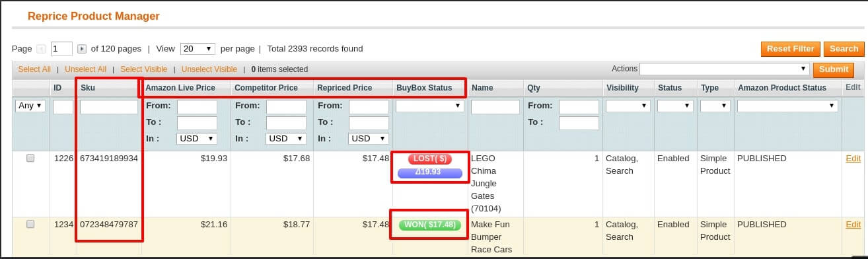Expand the Actions dropdown
868x259 pixels.
pyautogui.click(x=725, y=69)
